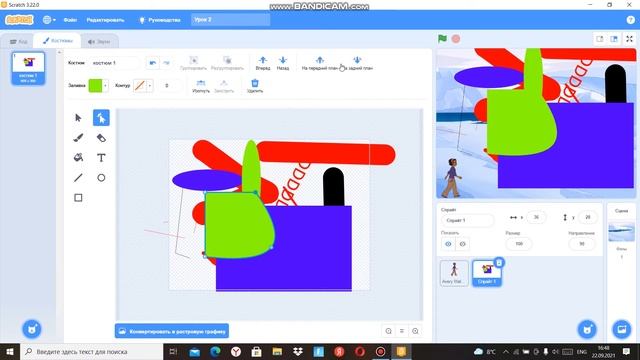Select the Line tool
The height and width of the screenshot is (360, 640).
point(78,178)
